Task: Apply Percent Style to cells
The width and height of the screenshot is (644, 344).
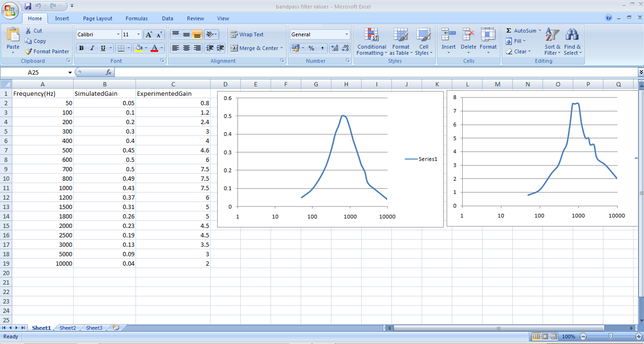Action: (311, 48)
